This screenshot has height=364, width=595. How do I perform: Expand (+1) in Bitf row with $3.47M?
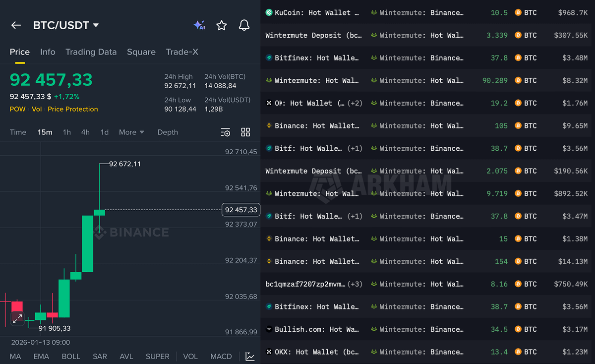click(355, 216)
